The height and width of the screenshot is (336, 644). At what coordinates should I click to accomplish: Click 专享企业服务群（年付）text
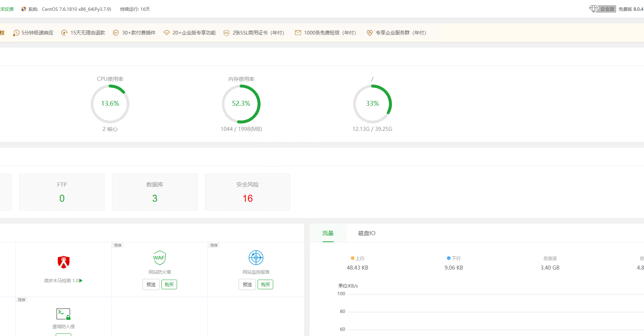coord(401,33)
